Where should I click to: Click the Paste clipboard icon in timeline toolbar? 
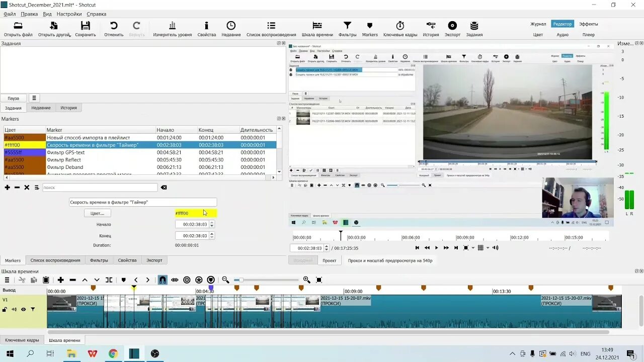[x=46, y=280]
